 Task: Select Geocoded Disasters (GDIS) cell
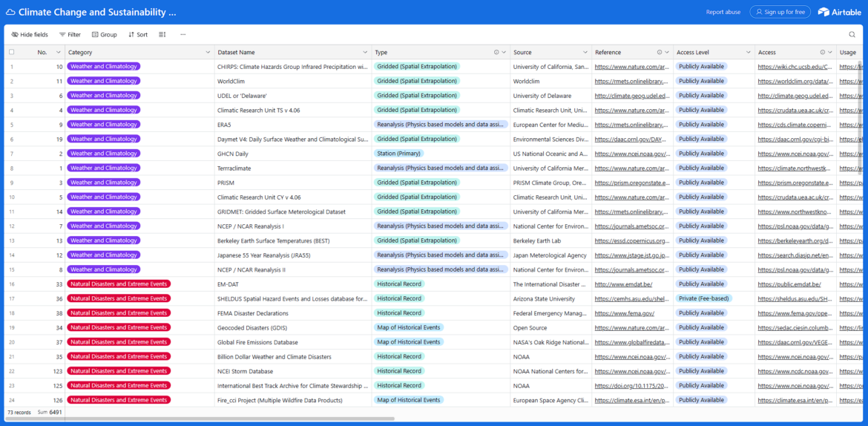coord(293,328)
